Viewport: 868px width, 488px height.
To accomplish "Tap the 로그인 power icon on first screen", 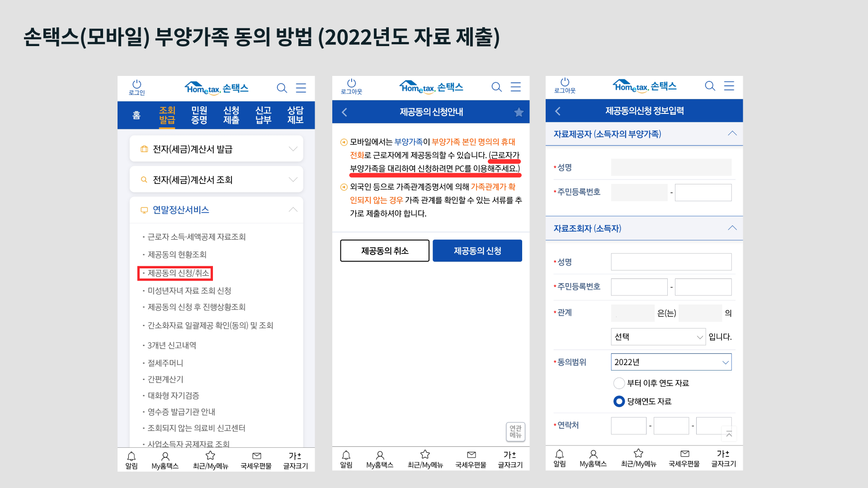I will coord(137,87).
